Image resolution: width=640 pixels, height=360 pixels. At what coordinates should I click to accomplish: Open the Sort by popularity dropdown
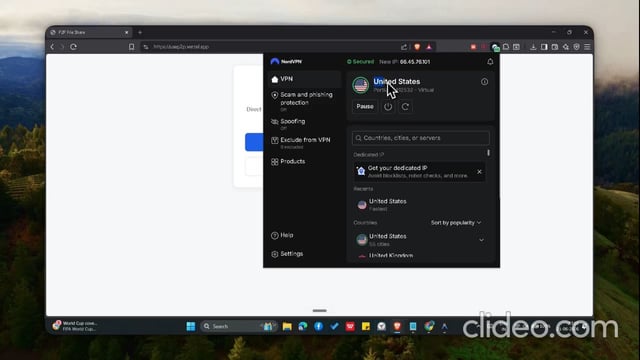(x=456, y=223)
